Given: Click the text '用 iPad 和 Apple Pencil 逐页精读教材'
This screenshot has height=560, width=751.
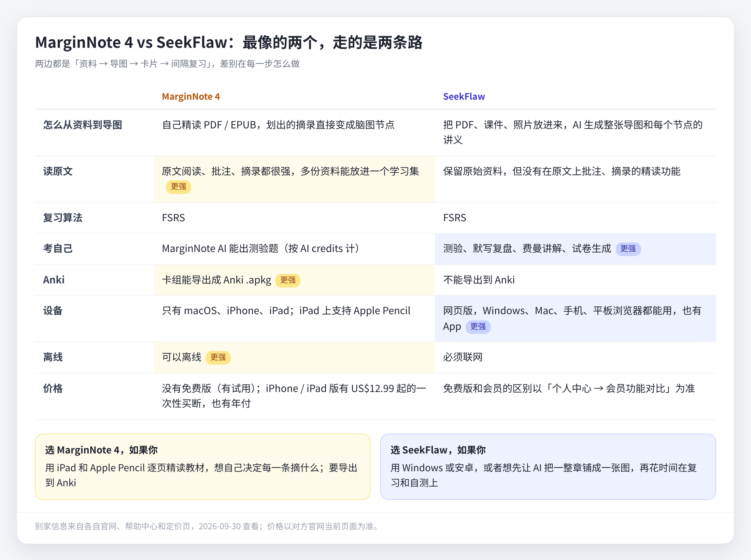Looking at the screenshot, I should point(201,475).
